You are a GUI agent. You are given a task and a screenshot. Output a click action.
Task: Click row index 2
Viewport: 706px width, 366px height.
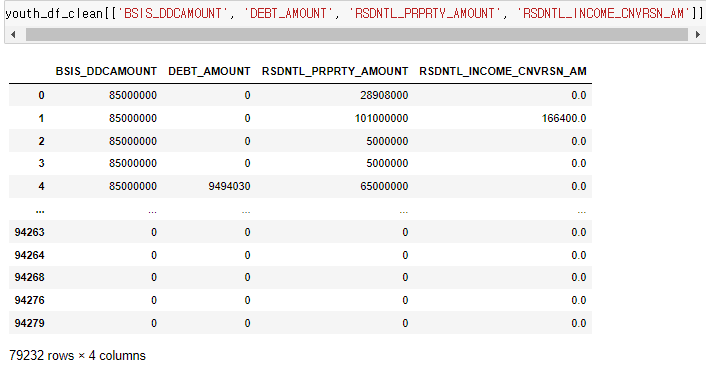point(41,141)
